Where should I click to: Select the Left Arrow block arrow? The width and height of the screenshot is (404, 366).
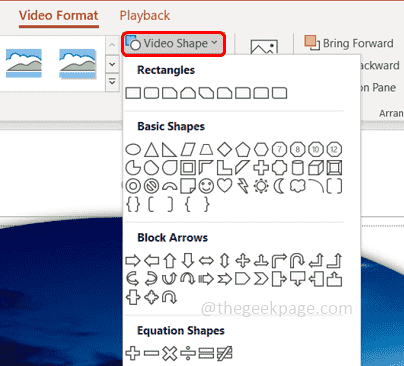[x=151, y=261]
